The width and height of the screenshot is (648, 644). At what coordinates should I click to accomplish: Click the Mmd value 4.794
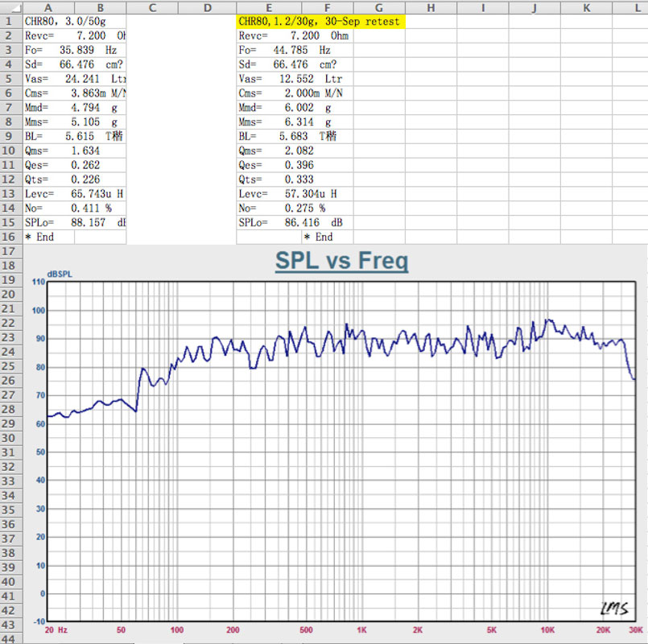click(x=85, y=108)
